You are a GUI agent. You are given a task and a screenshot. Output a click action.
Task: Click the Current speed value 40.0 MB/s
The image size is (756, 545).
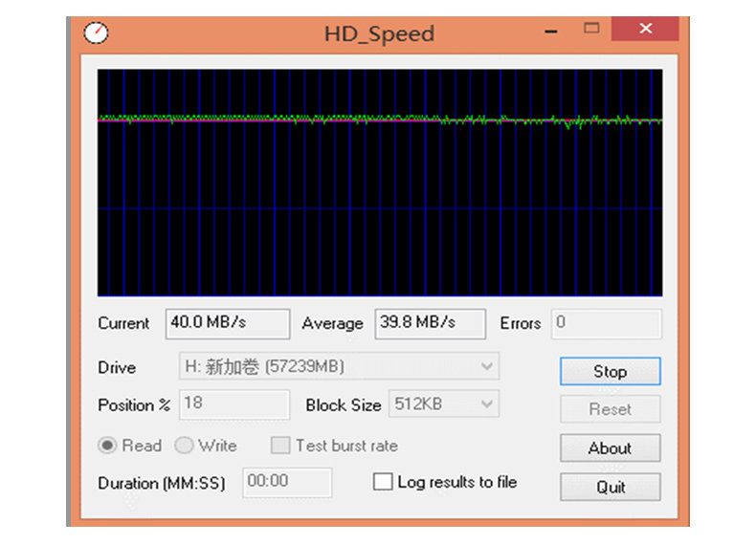228,324
